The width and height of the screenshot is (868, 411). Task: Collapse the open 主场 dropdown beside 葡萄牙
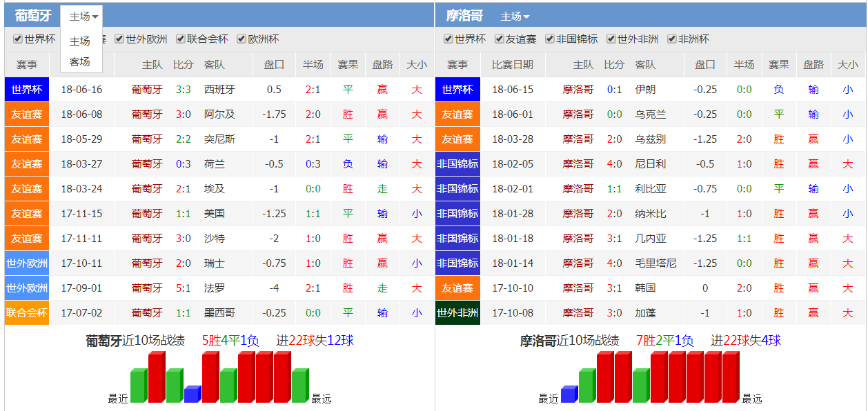click(x=83, y=17)
